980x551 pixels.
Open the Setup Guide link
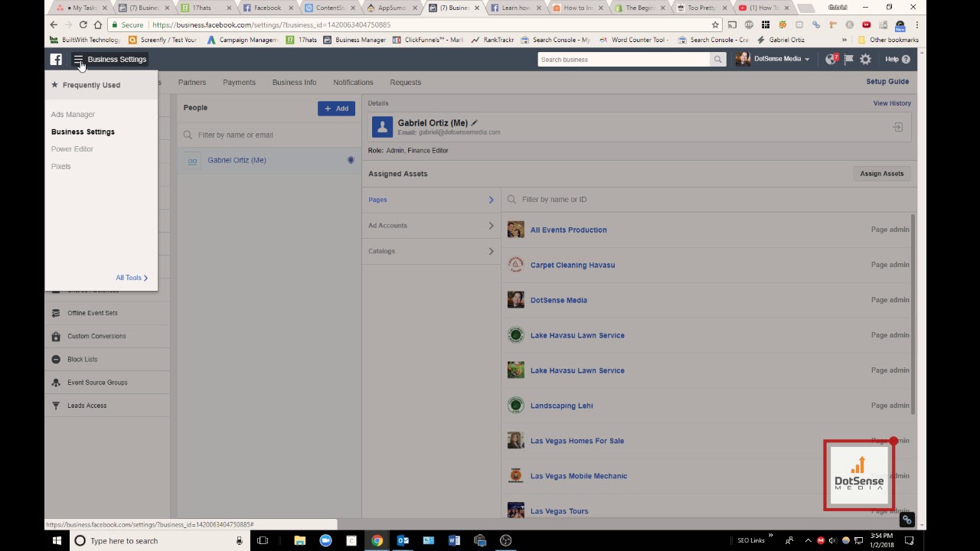[x=887, y=82]
